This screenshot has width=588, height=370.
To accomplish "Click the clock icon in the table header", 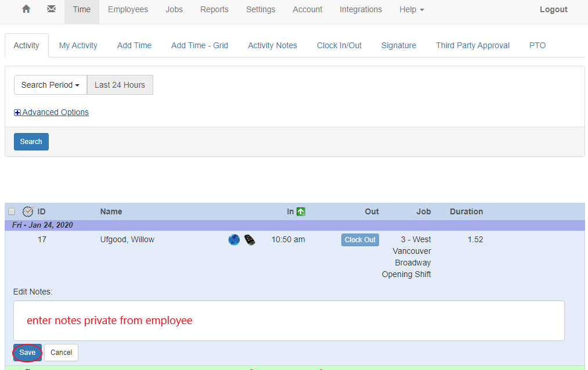I will point(27,211).
